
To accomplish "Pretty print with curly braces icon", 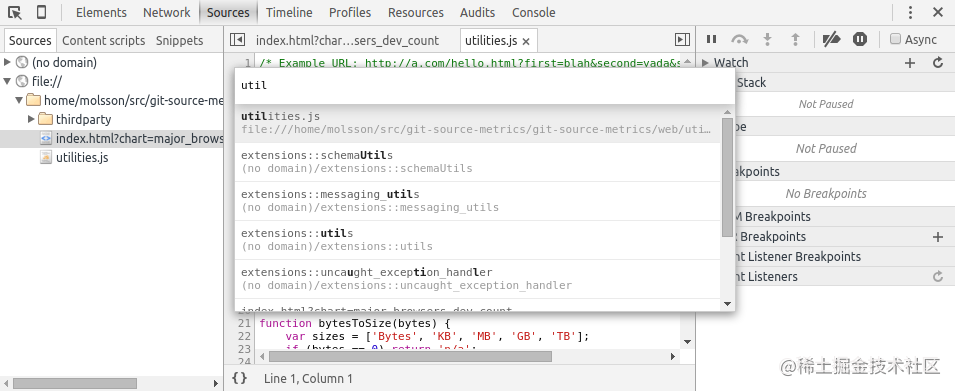I will pyautogui.click(x=240, y=378).
